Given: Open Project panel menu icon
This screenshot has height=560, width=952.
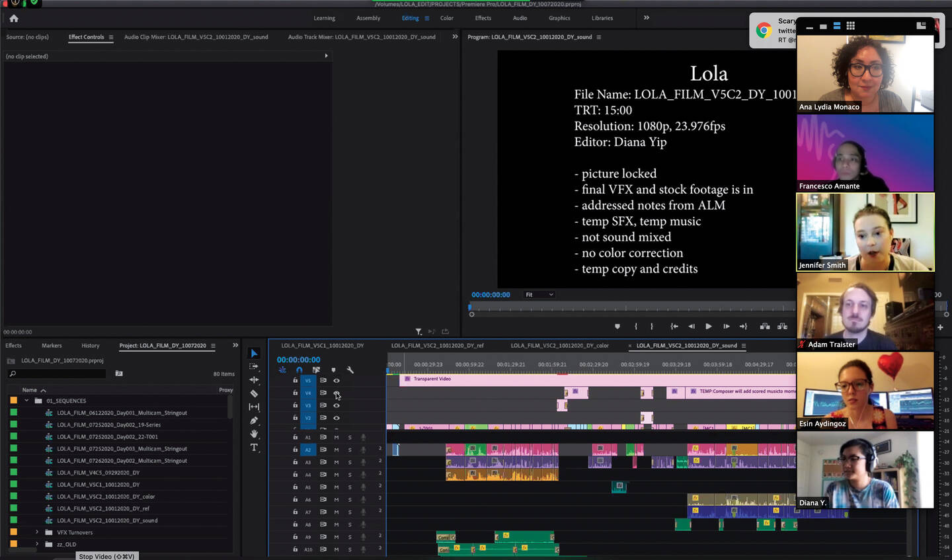Looking at the screenshot, I should 213,346.
